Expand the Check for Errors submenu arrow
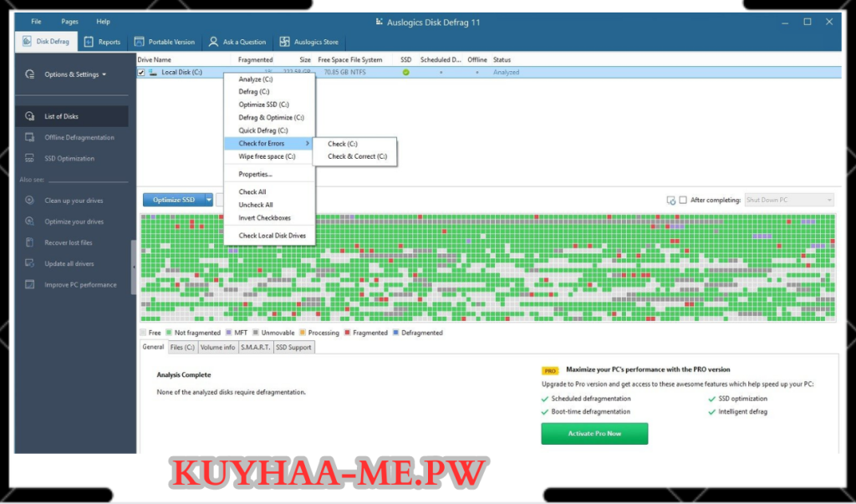The width and height of the screenshot is (856, 504). point(308,143)
